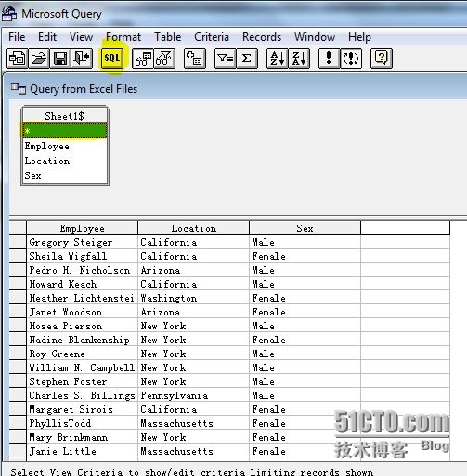Image resolution: width=467 pixels, height=476 pixels.
Task: Click Male in Charles S. Billings row
Action: [x=305, y=395]
